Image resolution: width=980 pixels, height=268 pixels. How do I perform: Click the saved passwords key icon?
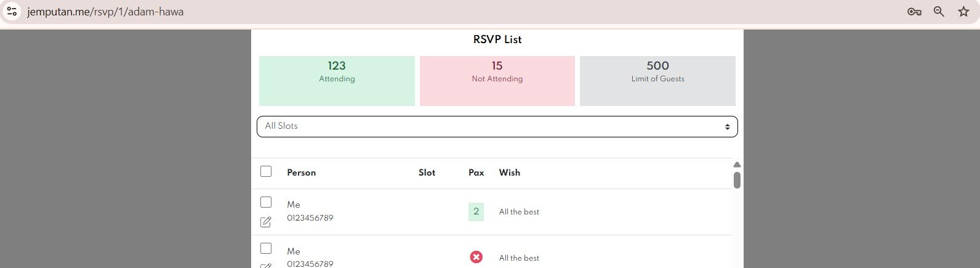pyautogui.click(x=914, y=12)
